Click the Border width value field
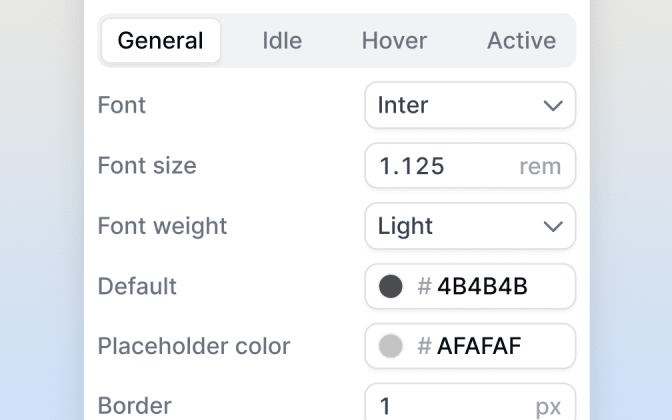The height and width of the screenshot is (420, 672). [x=470, y=402]
